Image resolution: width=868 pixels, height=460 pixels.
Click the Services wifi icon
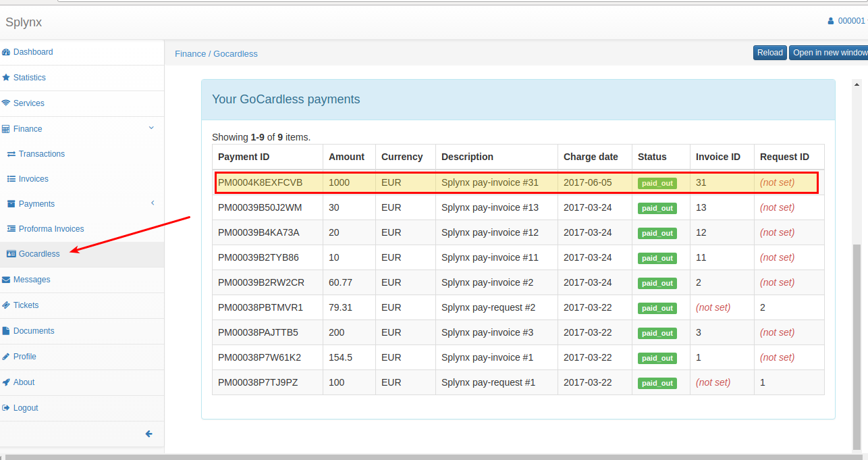pyautogui.click(x=6, y=103)
